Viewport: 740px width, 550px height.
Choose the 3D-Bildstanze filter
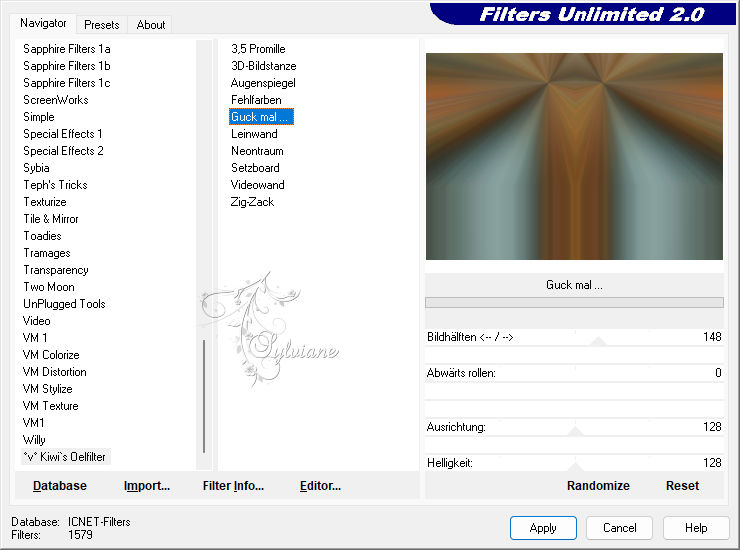pyautogui.click(x=263, y=66)
